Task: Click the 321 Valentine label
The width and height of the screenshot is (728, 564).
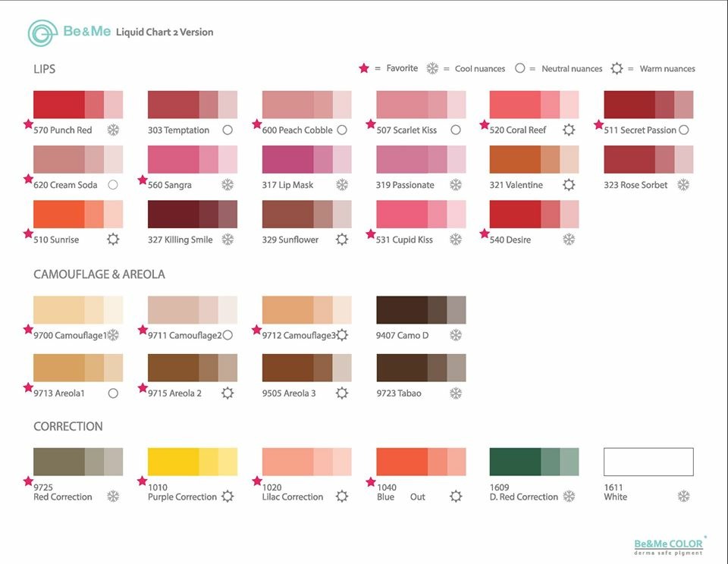Action: click(x=516, y=185)
